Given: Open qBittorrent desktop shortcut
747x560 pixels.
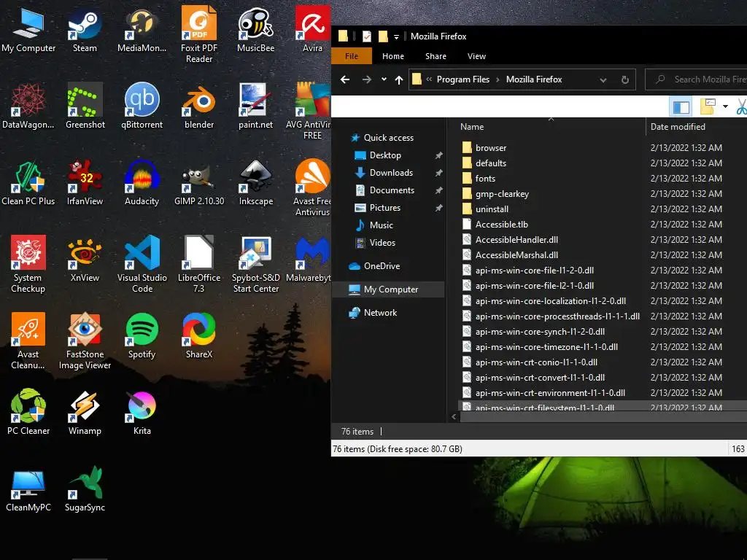Looking at the screenshot, I should [x=142, y=106].
